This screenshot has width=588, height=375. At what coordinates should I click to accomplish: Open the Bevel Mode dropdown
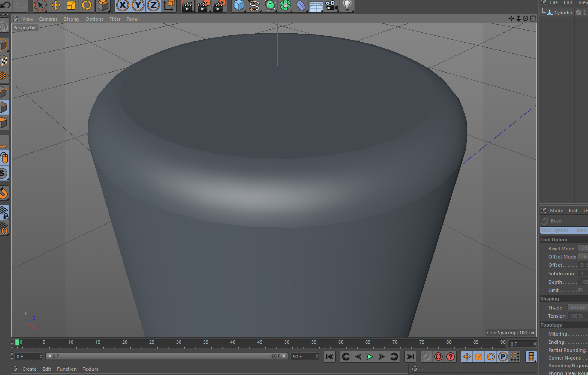(583, 248)
